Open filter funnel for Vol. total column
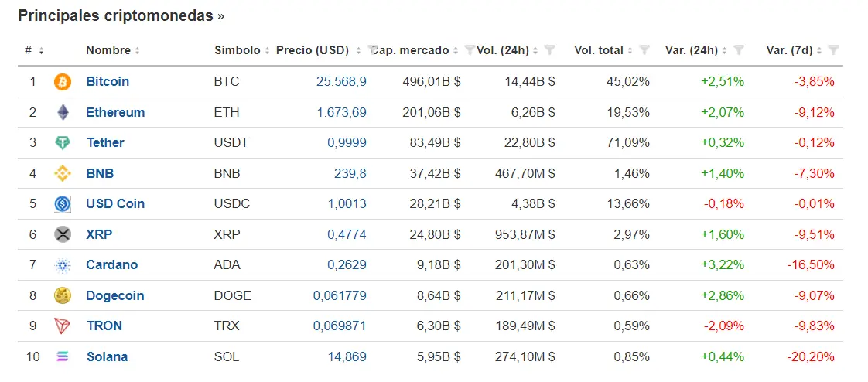Image resolution: width=868 pixels, height=382 pixels. point(644,50)
